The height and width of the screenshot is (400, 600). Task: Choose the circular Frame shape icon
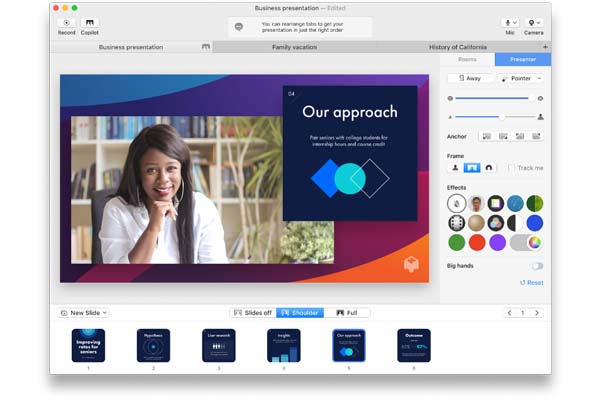coord(489,168)
